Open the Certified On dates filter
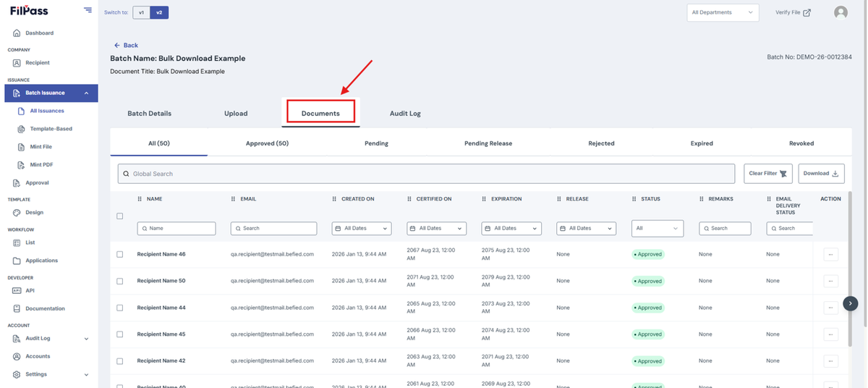The image size is (868, 388). point(437,228)
